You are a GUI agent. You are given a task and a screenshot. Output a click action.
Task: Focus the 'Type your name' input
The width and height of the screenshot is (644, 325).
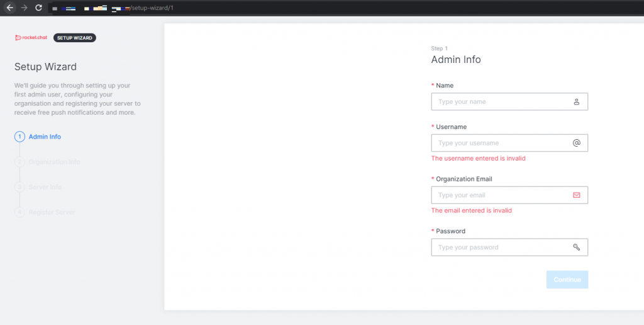pos(509,101)
